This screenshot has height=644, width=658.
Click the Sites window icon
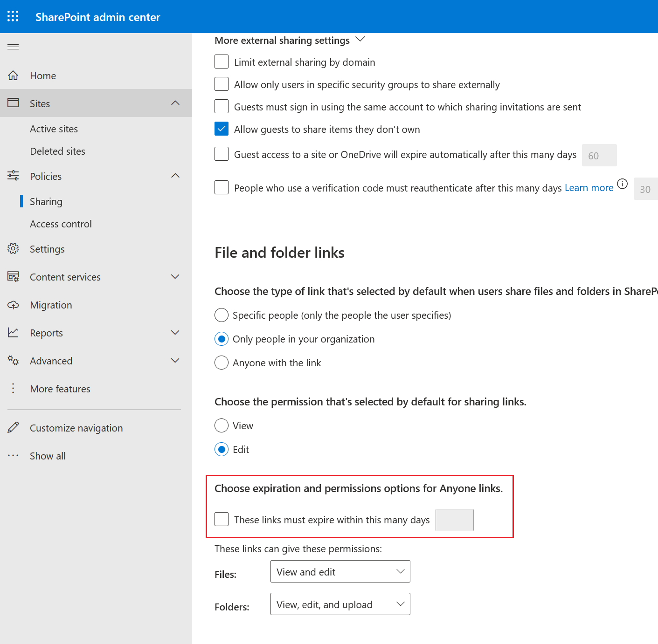13,103
